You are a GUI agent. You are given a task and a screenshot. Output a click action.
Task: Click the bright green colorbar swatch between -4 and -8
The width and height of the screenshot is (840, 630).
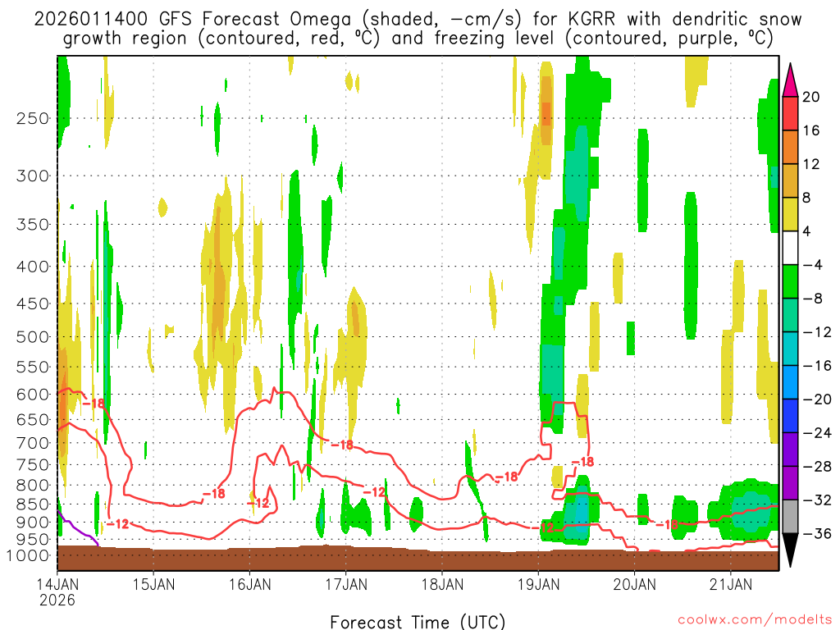(x=790, y=282)
